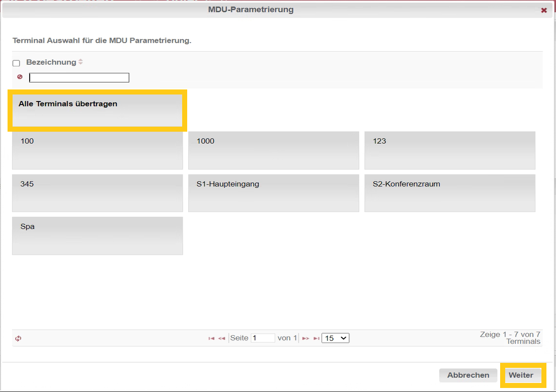Choose the S1-Haupteingang terminal

pos(273,193)
